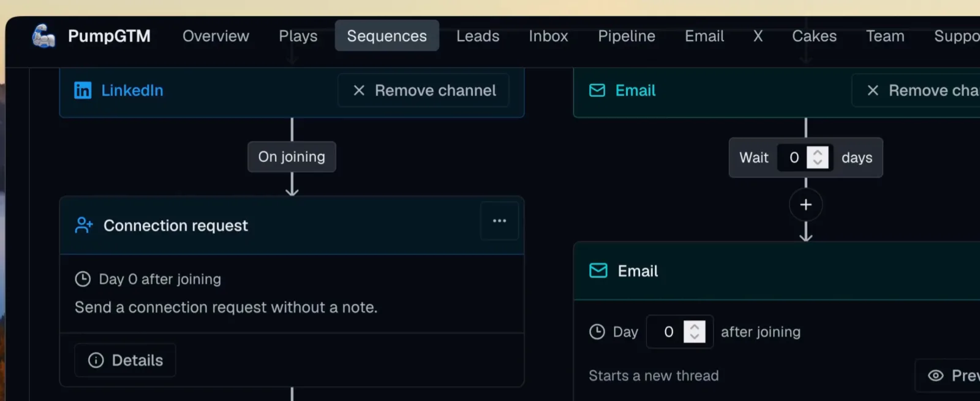The width and height of the screenshot is (980, 401).
Task: Click the PumpGTM brand name
Action: (109, 36)
